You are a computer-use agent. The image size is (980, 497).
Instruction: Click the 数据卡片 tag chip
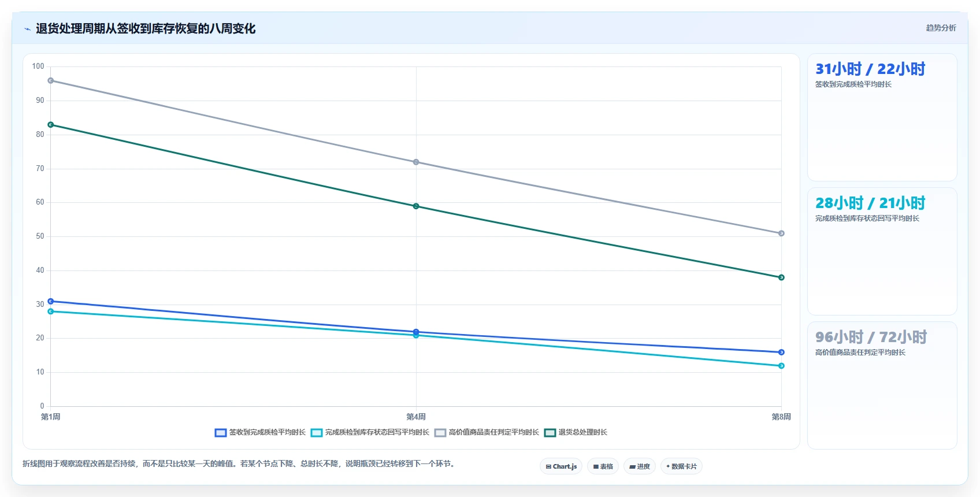click(681, 466)
